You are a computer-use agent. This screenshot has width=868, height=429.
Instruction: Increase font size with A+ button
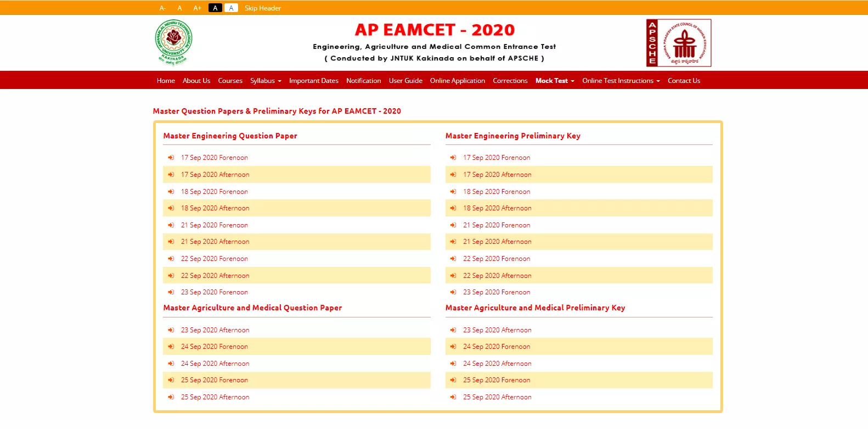(198, 8)
